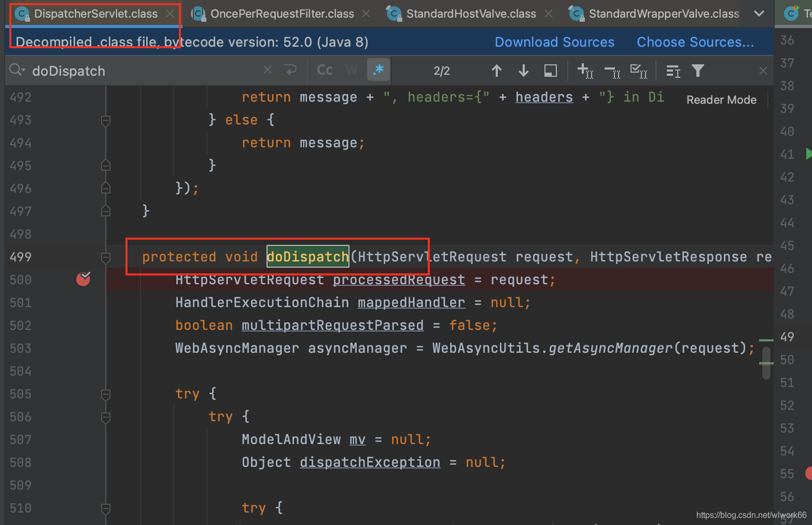This screenshot has width=812, height=525.
Task: Select all search occurrences
Action: [639, 71]
